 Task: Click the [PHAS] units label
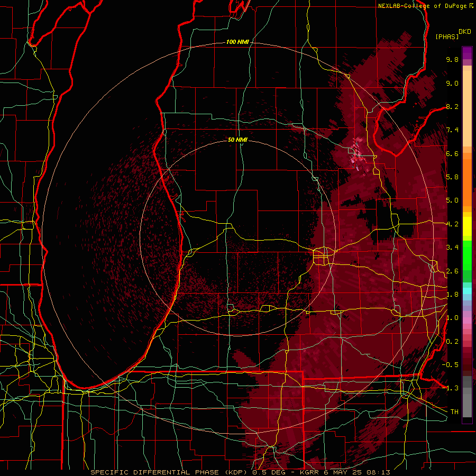[447, 37]
